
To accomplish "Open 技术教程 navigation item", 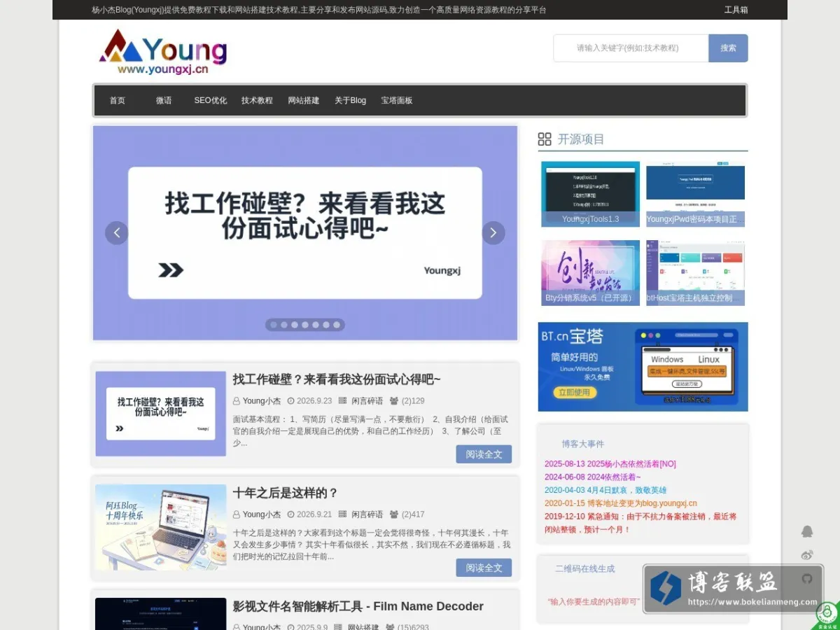I will click(x=257, y=101).
